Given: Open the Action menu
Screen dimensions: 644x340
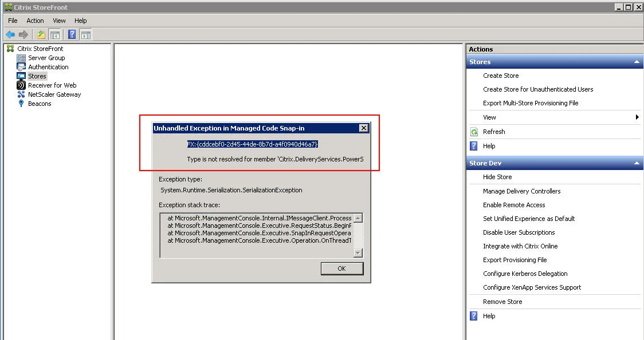Looking at the screenshot, I should 36,21.
